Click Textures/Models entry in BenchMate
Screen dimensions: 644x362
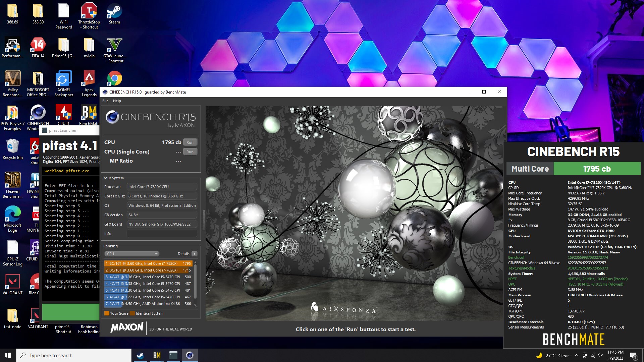[522, 268]
